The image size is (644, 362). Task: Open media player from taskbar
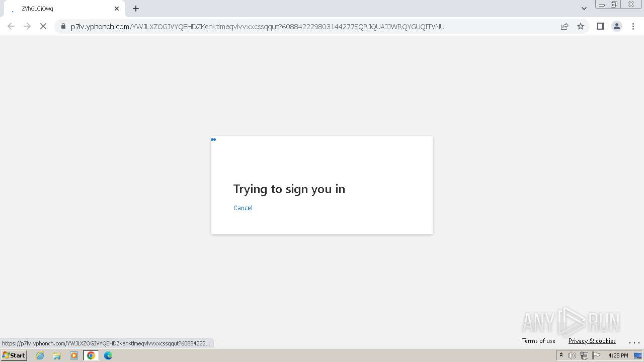click(74, 355)
